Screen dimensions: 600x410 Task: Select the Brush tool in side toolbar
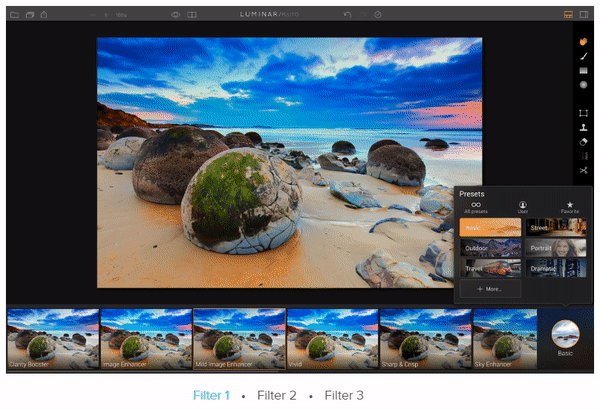tap(583, 57)
